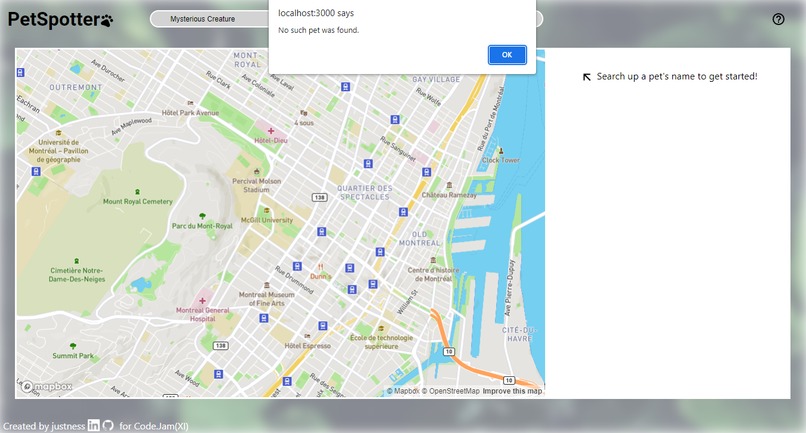Click 'Search up a pet's name' hint text
The width and height of the screenshot is (806, 433).
pyautogui.click(x=677, y=76)
